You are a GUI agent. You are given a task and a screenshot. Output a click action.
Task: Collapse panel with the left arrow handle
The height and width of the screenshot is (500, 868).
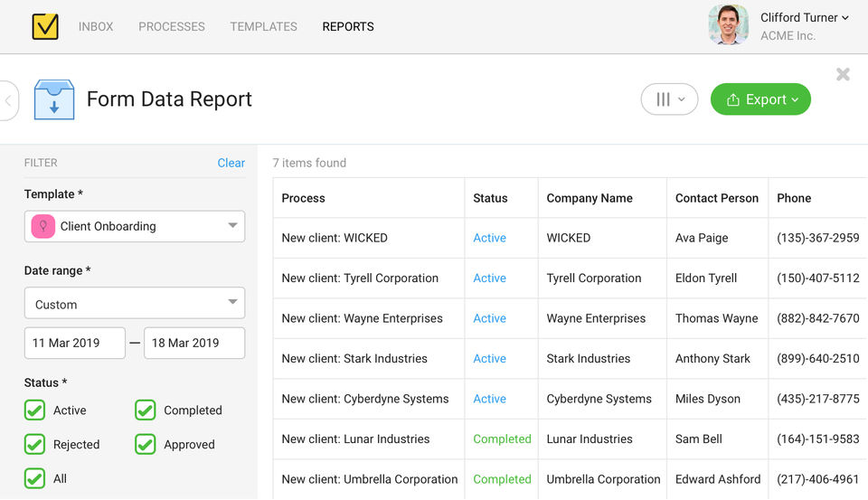(8, 100)
